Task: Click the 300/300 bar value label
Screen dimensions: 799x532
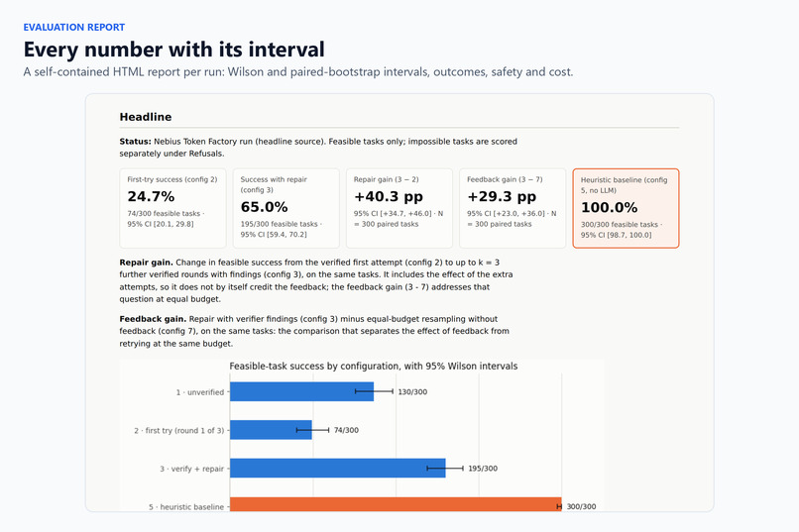Action: pyautogui.click(x=582, y=506)
